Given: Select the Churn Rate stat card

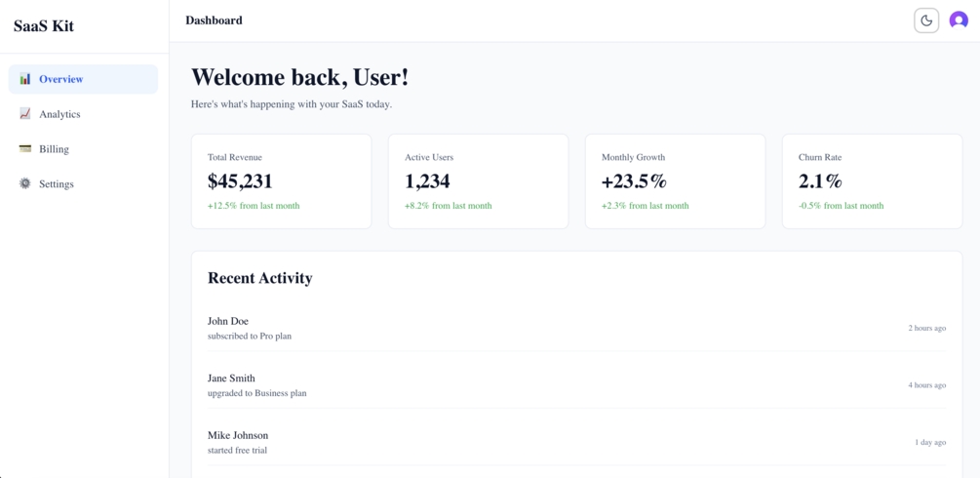Looking at the screenshot, I should [x=872, y=181].
